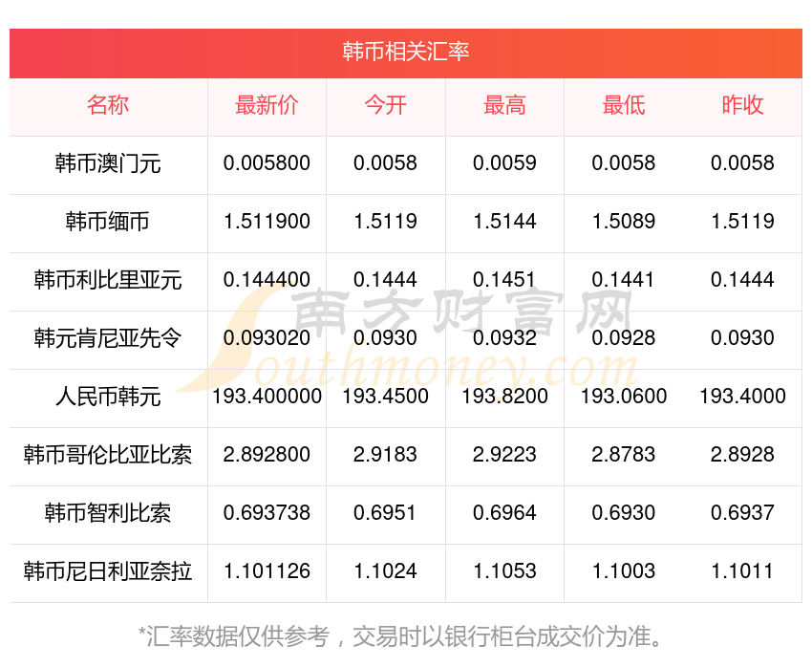812x667 pixels.
Task: Click the row name 韩币智利比索
Action: pyautogui.click(x=108, y=513)
